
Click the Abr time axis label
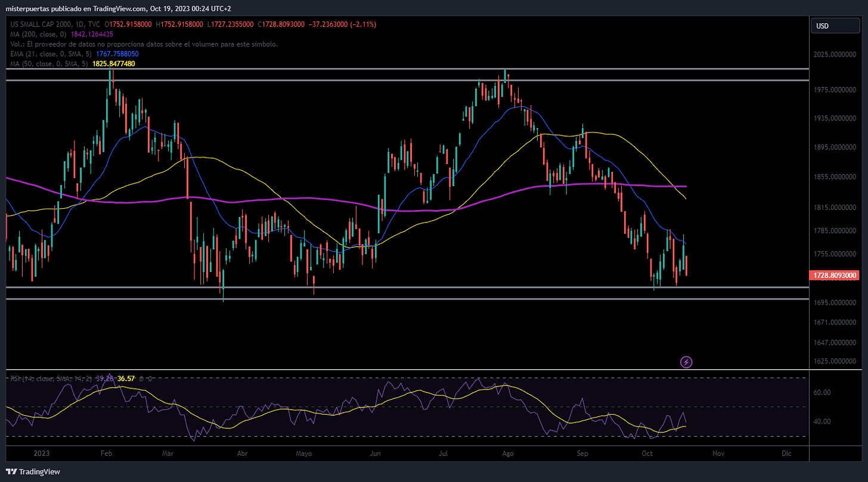[x=242, y=453]
